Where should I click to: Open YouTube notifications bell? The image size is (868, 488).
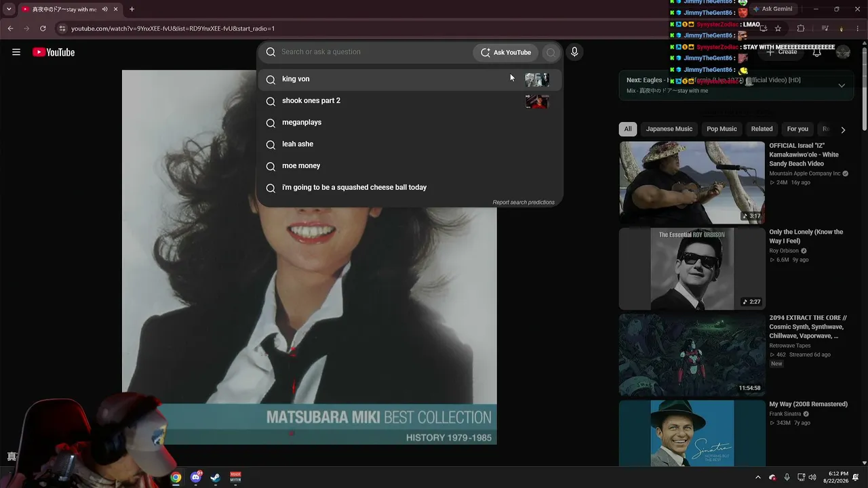tap(817, 52)
